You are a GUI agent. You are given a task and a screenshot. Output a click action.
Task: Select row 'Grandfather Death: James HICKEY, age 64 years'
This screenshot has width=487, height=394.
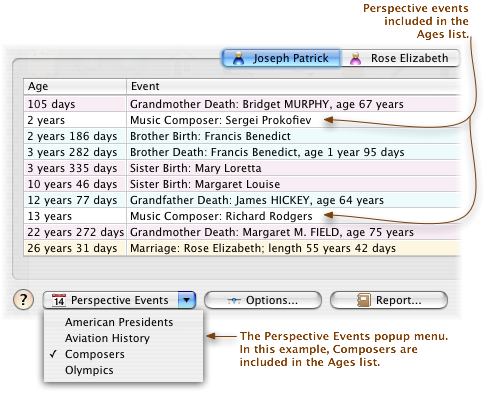[x=242, y=200]
